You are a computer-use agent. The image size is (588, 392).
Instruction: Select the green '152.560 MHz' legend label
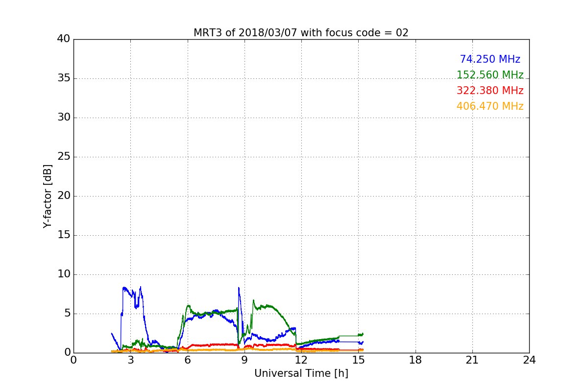490,75
